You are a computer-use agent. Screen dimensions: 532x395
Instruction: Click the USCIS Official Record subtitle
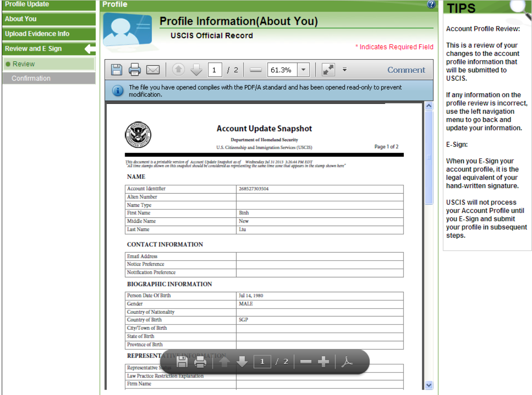click(212, 36)
